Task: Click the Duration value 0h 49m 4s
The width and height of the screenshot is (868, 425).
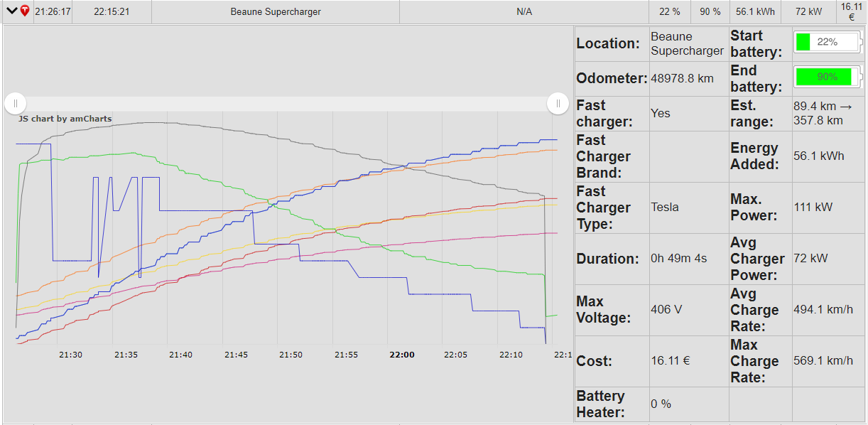Action: coord(679,259)
